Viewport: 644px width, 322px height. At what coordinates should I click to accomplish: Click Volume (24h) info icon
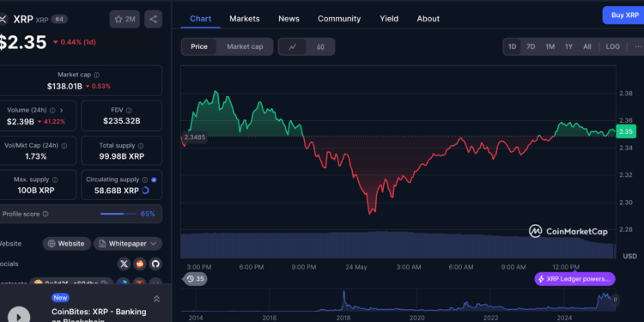52,111
